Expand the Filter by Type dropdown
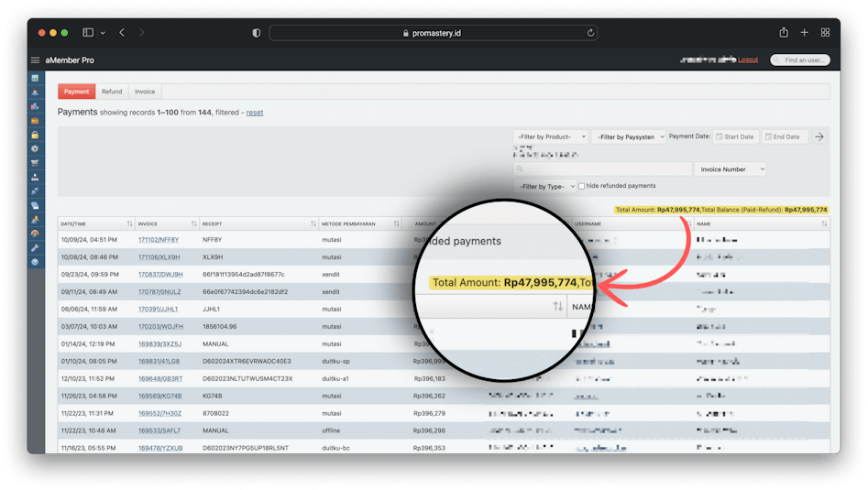 pyautogui.click(x=544, y=186)
